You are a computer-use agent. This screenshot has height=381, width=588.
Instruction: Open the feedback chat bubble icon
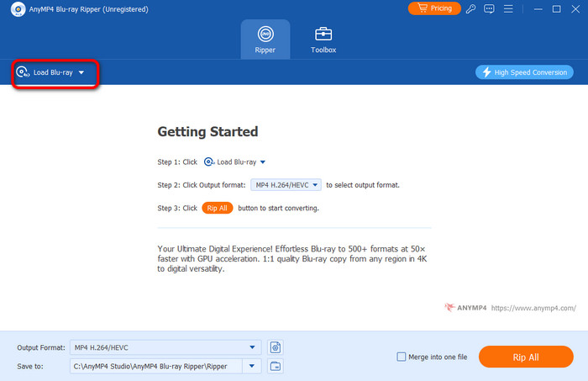(489, 8)
